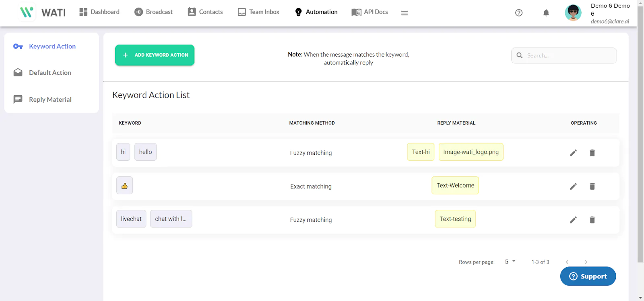Click the 'chat with l...' keyword chip
Image resolution: width=644 pixels, height=301 pixels.
click(171, 219)
